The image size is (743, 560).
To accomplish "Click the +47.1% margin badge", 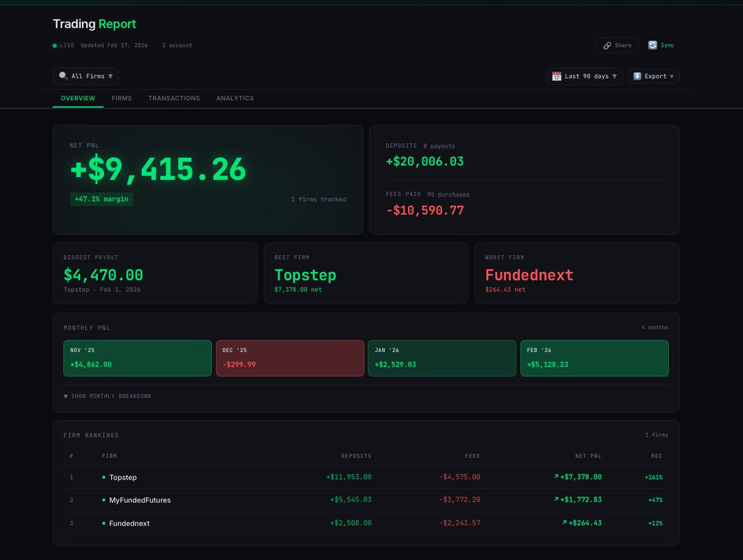I will (x=102, y=199).
